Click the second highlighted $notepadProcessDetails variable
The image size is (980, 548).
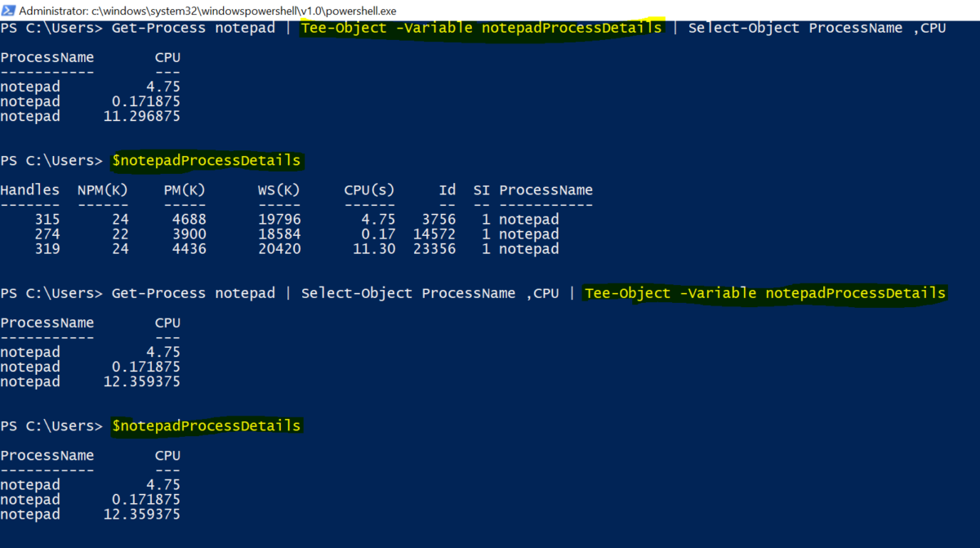207,426
